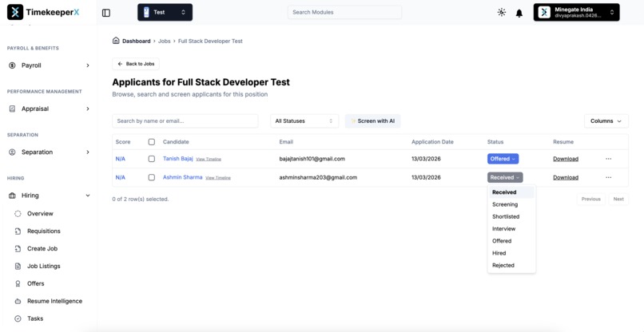The width and height of the screenshot is (644, 332).
Task: Expand the Appraisal sidebar chevron
Action: click(x=88, y=109)
